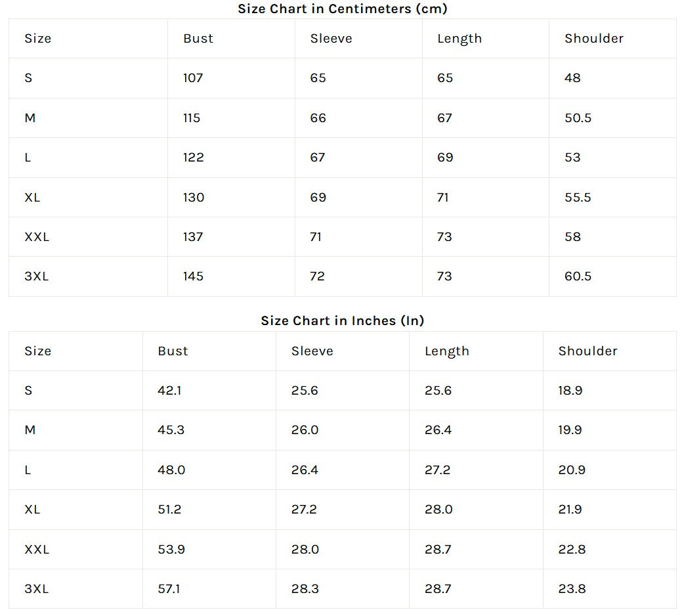Click bust value 45.3 for size M
This screenshot has height=616, width=684.
tap(171, 430)
